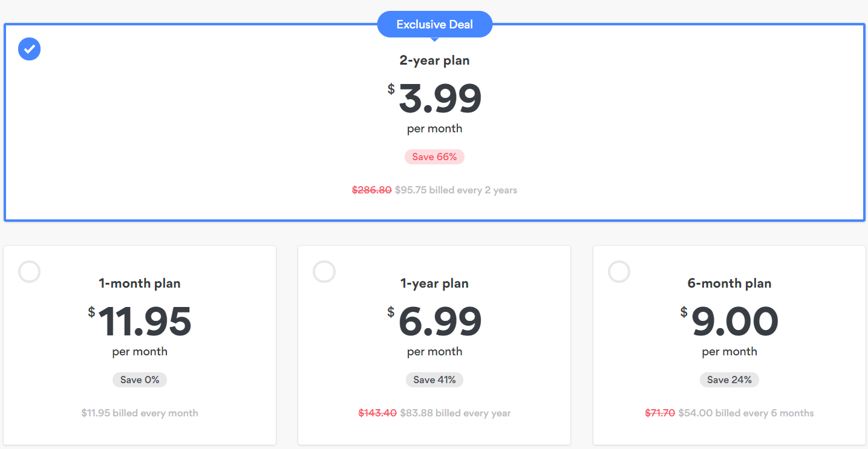
Task: Click the Save 24% badge
Action: (x=729, y=380)
